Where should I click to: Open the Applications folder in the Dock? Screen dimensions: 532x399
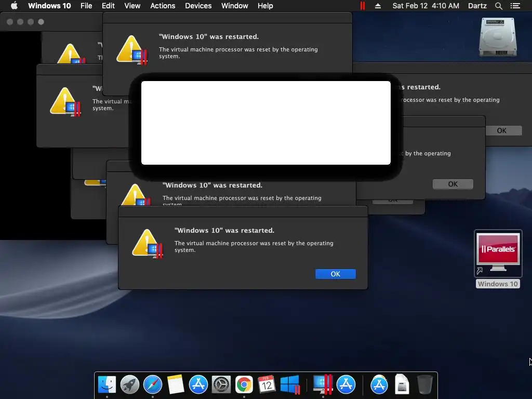tap(379, 384)
